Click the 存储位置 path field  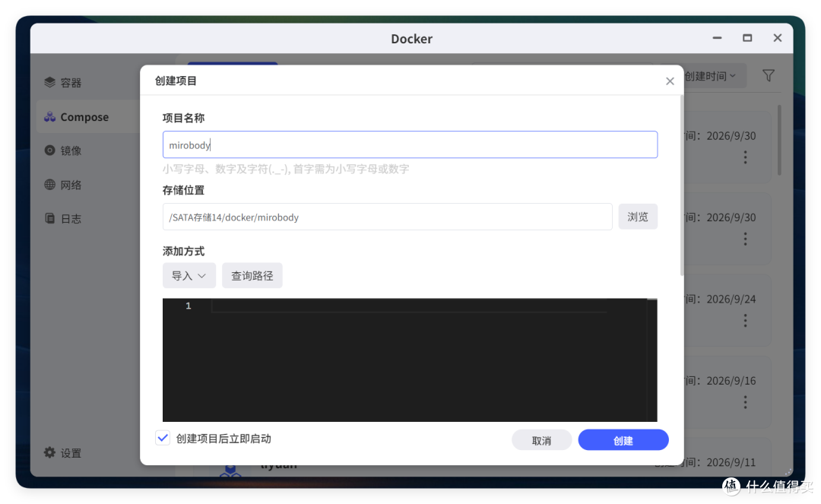pos(388,217)
